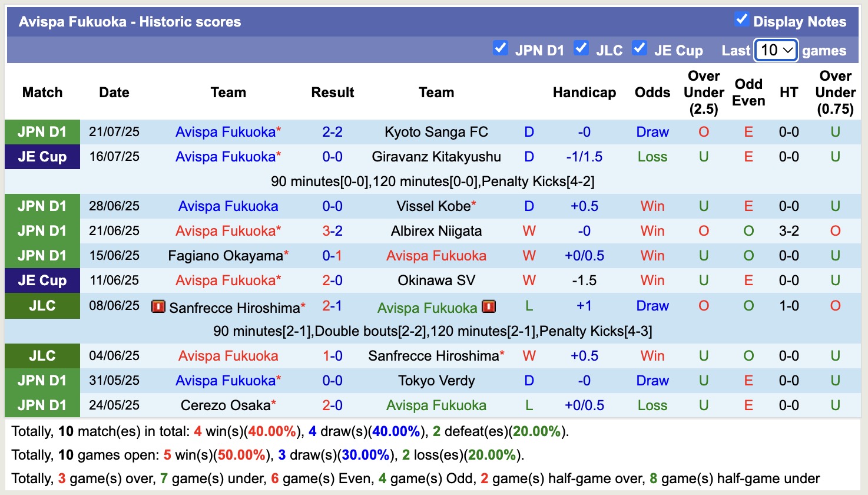Open Kyoto Sanga FC team page
868x495 pixels.
pyautogui.click(x=436, y=131)
